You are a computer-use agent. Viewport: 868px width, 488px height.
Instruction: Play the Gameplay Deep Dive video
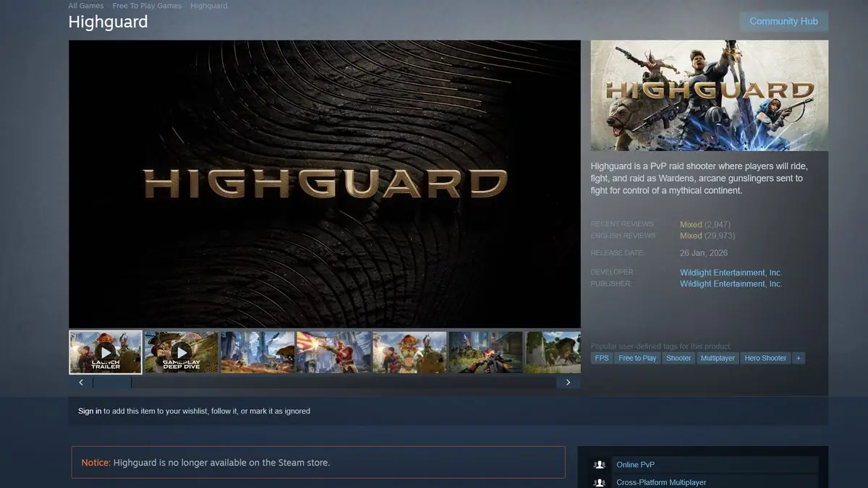(181, 352)
